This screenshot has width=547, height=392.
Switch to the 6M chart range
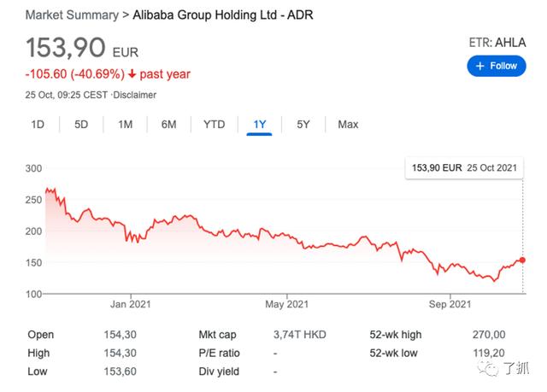point(168,125)
